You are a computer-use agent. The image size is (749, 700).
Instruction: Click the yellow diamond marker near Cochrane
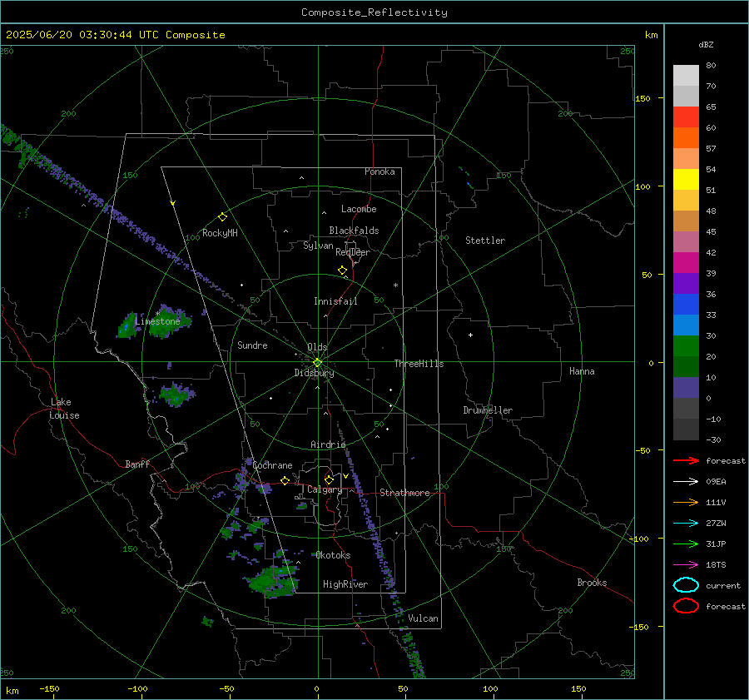coord(285,481)
